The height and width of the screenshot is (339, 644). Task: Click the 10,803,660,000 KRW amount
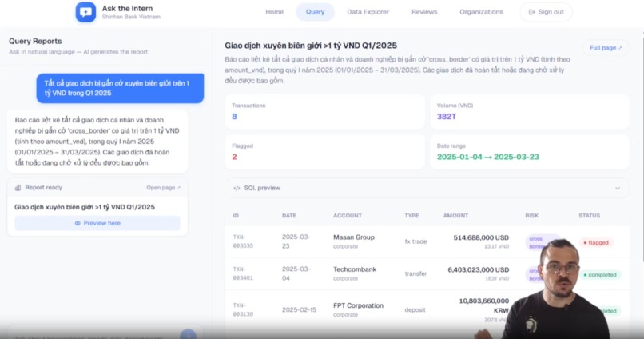pos(484,305)
